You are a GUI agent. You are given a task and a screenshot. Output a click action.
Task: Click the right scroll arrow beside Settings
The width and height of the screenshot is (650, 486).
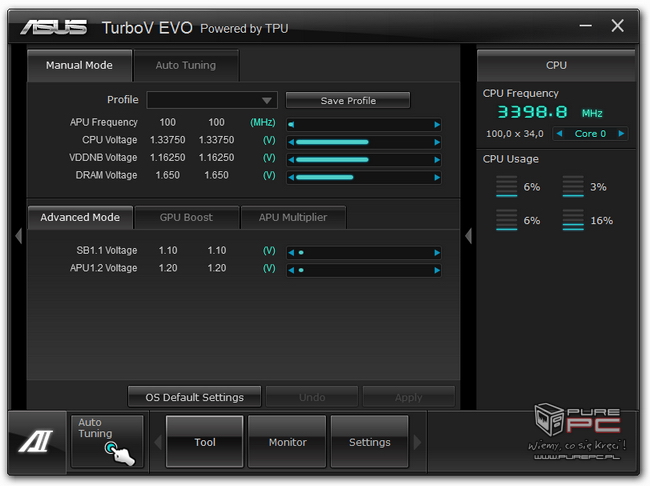tap(417, 442)
